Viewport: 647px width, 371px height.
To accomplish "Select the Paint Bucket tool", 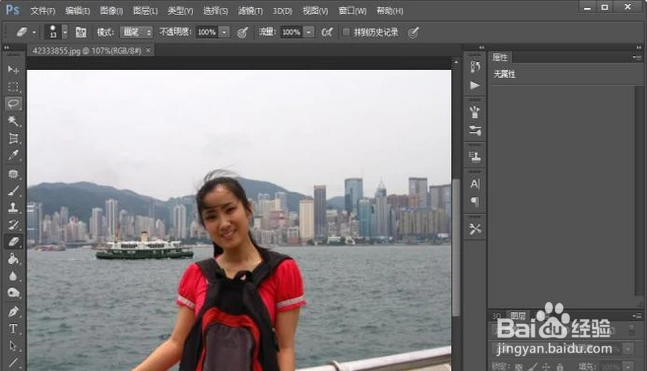I will click(13, 259).
